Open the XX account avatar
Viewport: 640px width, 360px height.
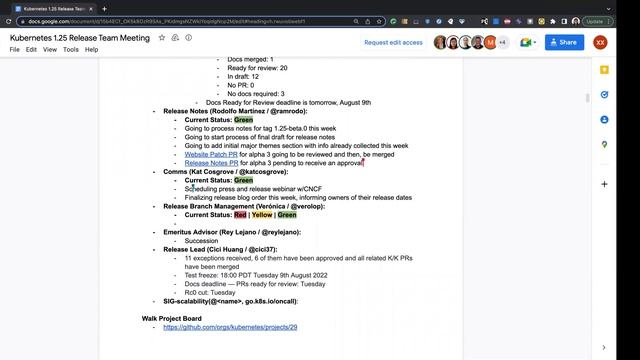[x=600, y=42]
